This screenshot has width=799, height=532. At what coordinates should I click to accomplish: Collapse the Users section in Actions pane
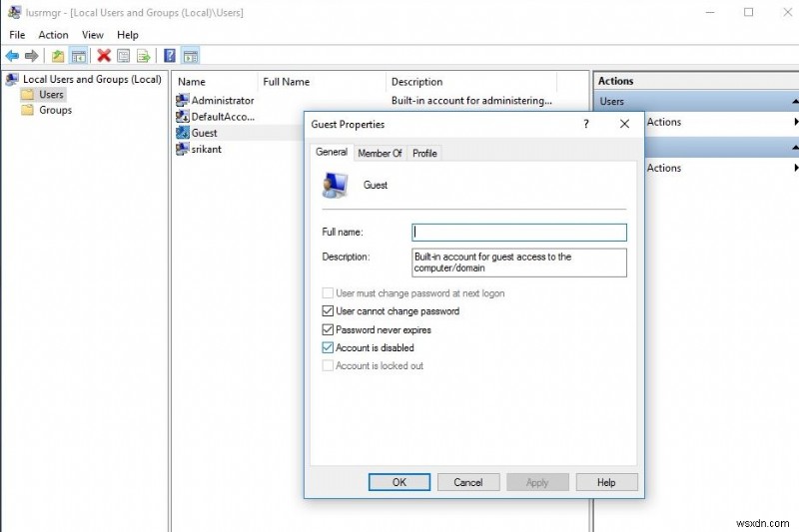(795, 101)
